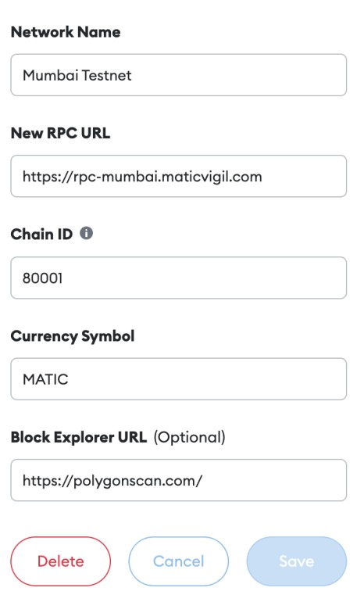Click the Chain ID label text
Screen dimensions: 364x595
pos(41,234)
